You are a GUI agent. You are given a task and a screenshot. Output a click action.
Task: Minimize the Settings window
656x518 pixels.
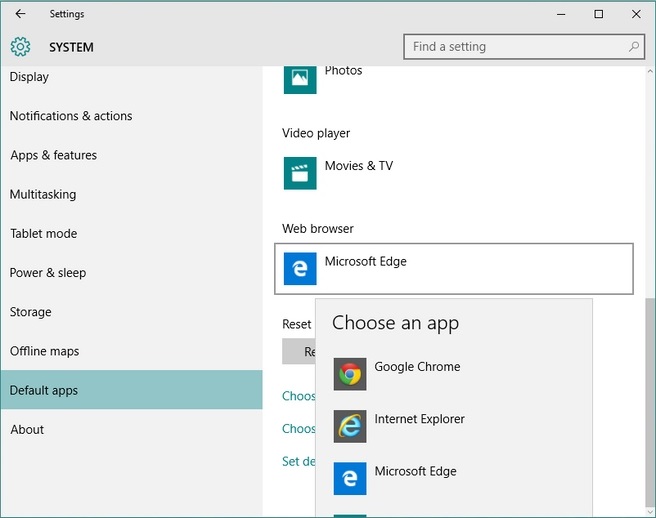[x=561, y=14]
